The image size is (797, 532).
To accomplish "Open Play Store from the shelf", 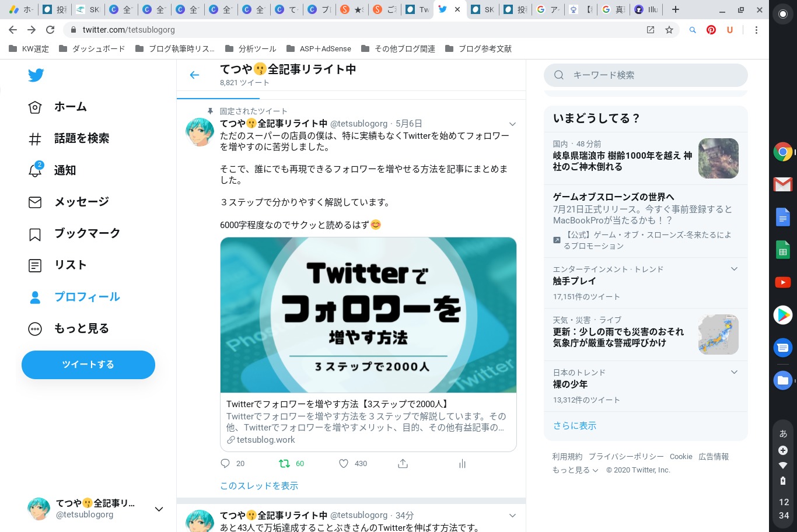I will click(x=783, y=315).
